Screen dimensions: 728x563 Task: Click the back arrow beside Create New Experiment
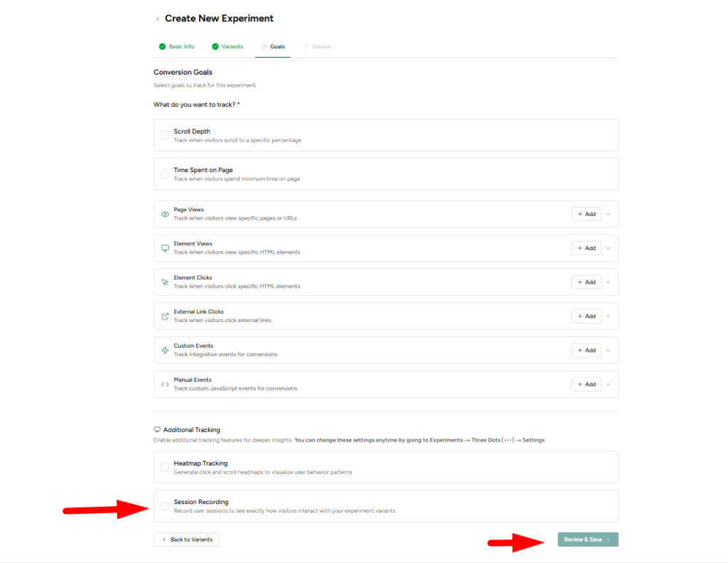click(x=157, y=18)
